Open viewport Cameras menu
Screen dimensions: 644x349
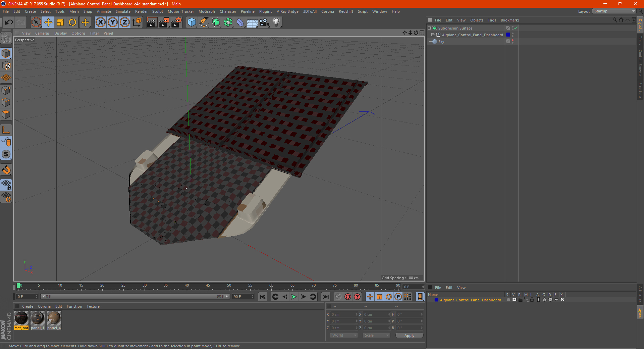[x=42, y=33]
